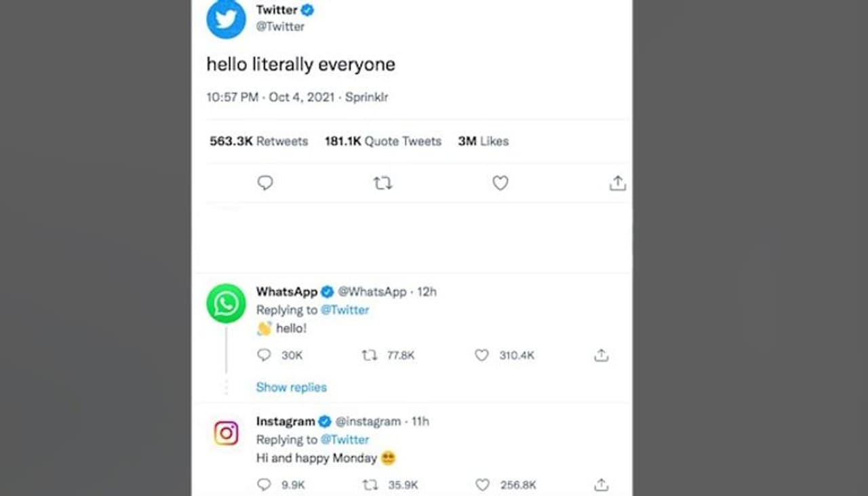
Task: Retweet WhatsApp's hello reply
Action: (370, 355)
